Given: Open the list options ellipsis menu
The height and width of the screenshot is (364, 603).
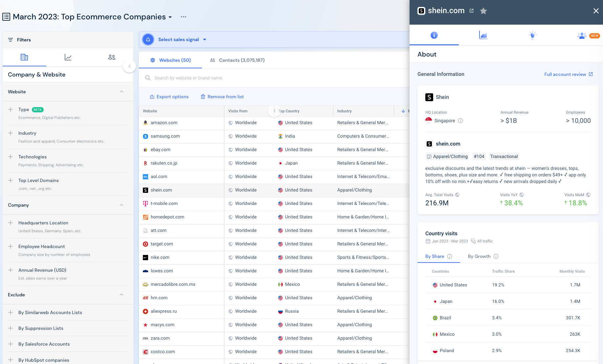Looking at the screenshot, I should (x=183, y=17).
